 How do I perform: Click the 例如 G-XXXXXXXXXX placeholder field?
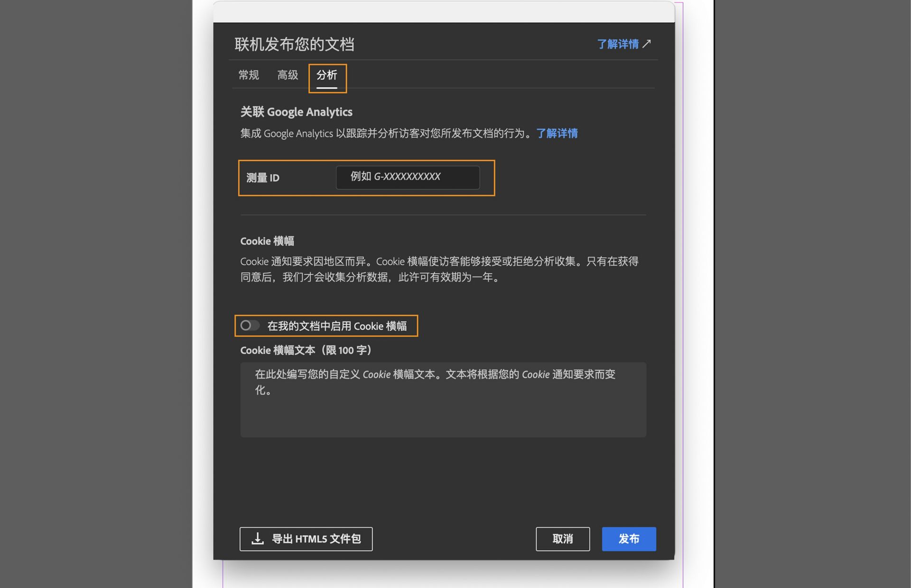pyautogui.click(x=408, y=177)
